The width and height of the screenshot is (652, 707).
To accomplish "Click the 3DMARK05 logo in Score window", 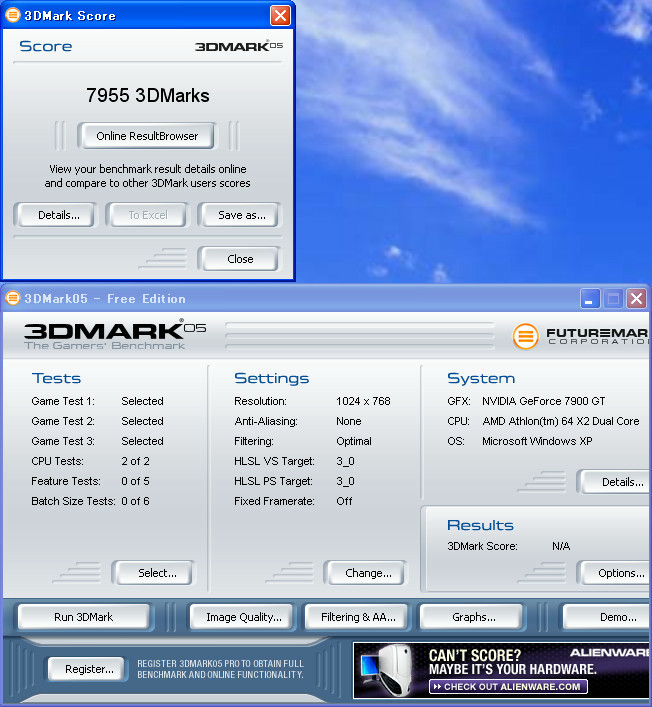I will tap(239, 46).
